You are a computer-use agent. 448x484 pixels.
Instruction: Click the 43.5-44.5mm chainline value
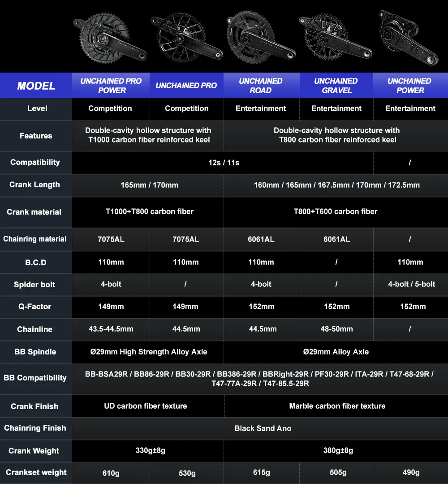point(111,329)
